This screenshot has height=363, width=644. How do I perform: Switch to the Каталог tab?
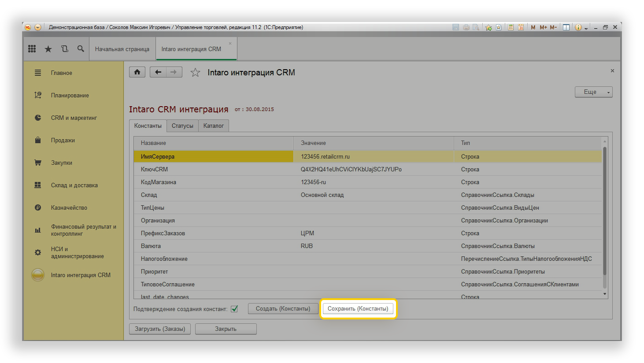click(x=214, y=126)
